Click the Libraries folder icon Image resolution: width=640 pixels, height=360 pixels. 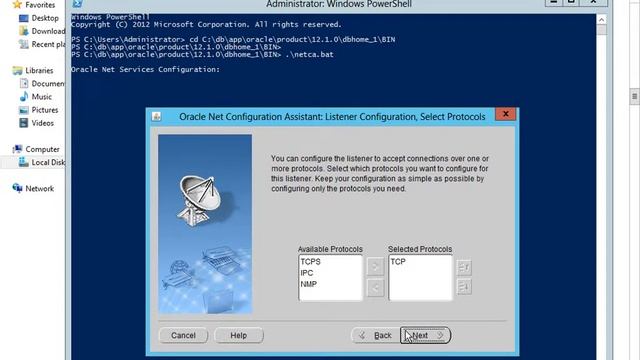17,70
